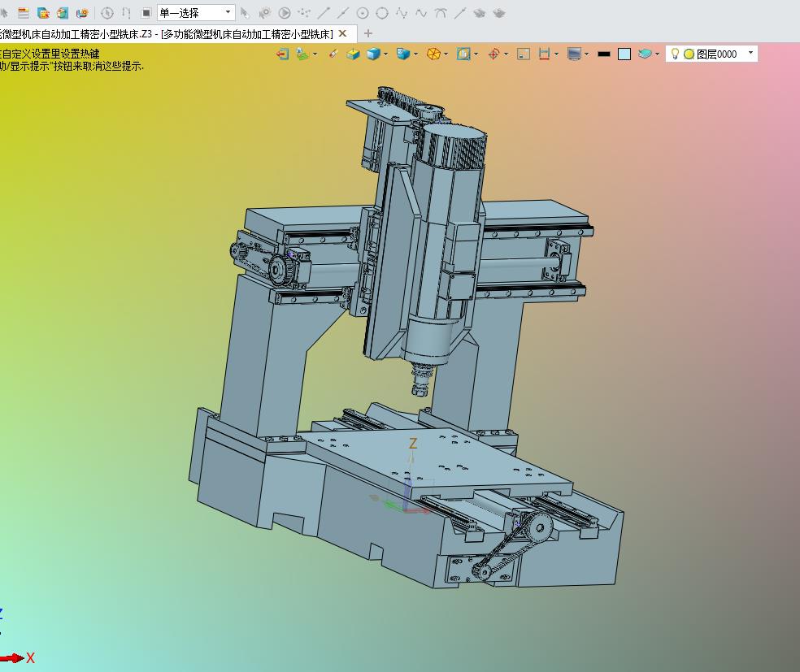Click the exit icon in the view toolbar
800x672 pixels.
pyautogui.click(x=282, y=54)
